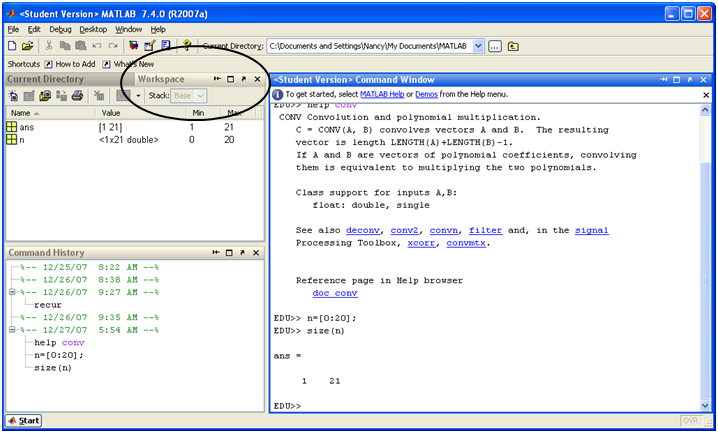This screenshot has width=718, height=433.
Task: Browse for folder with the ellipsis button
Action: 494,46
